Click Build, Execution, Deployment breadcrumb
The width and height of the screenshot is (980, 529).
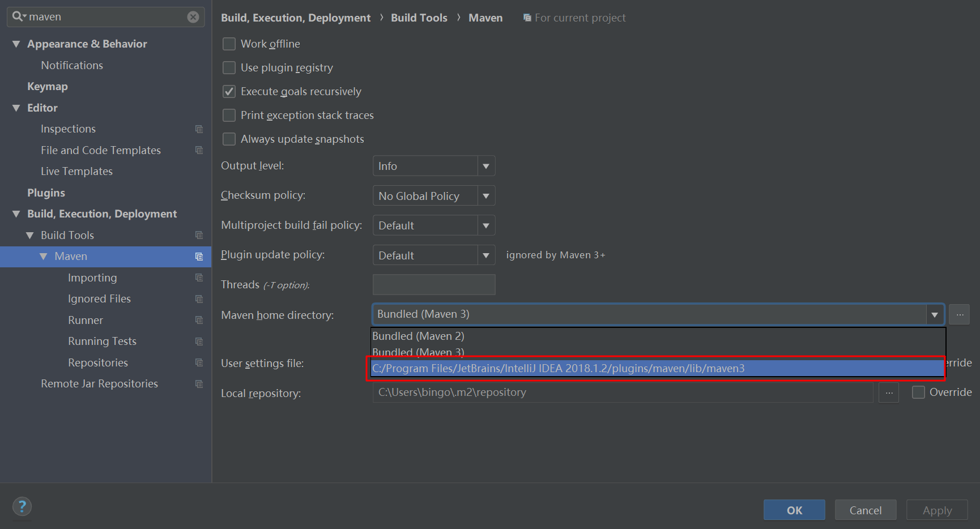296,18
